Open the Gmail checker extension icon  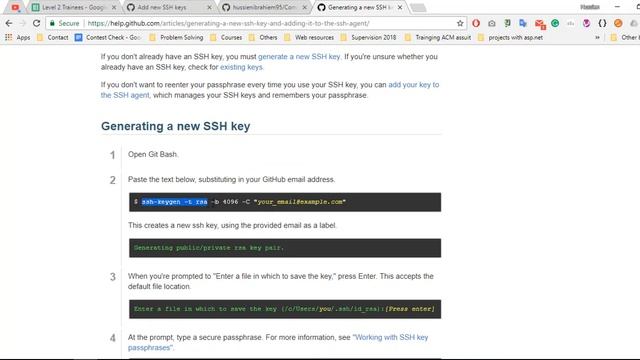[x=540, y=24]
